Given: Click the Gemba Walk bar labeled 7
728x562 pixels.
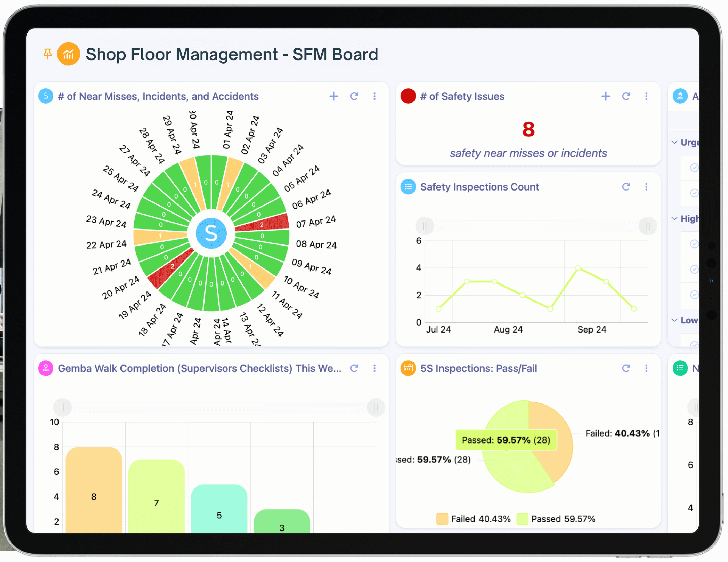Looking at the screenshot, I should [156, 496].
